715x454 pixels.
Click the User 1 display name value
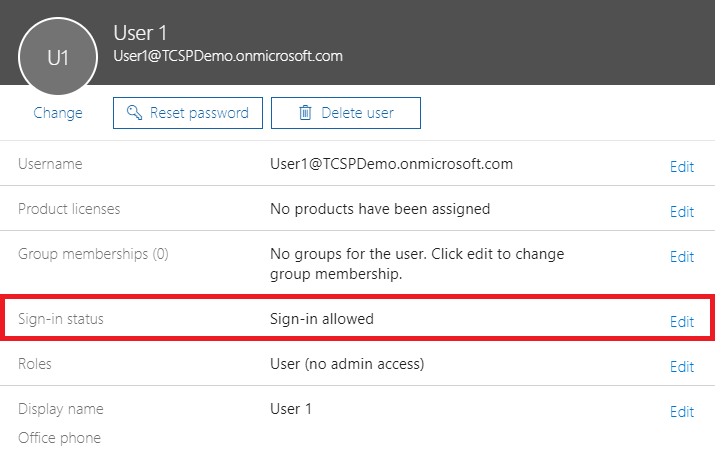click(291, 409)
